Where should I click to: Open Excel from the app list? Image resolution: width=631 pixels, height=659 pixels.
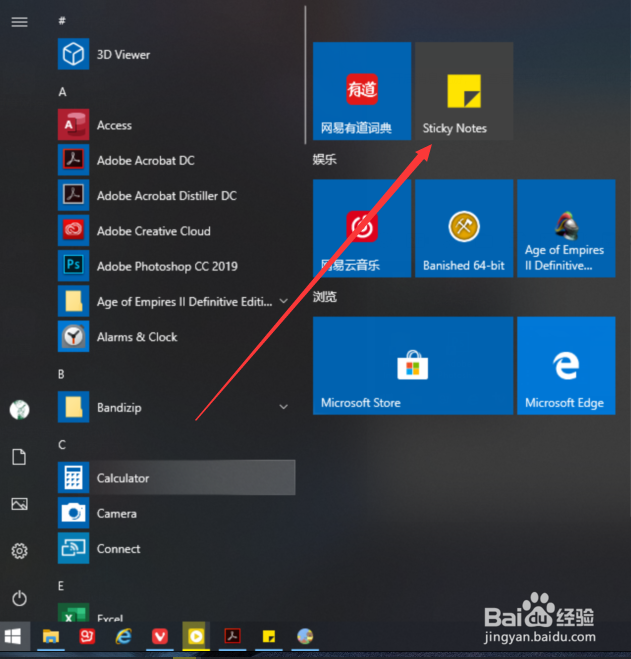[x=177, y=614]
